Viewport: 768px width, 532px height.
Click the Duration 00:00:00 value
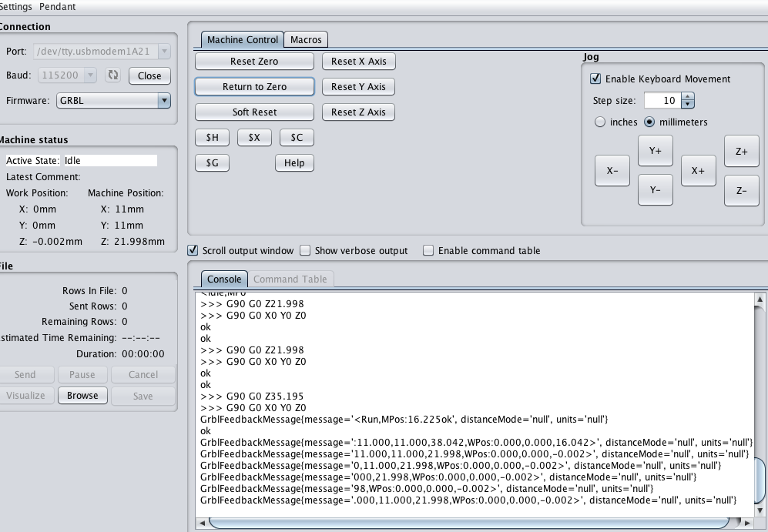tap(143, 354)
